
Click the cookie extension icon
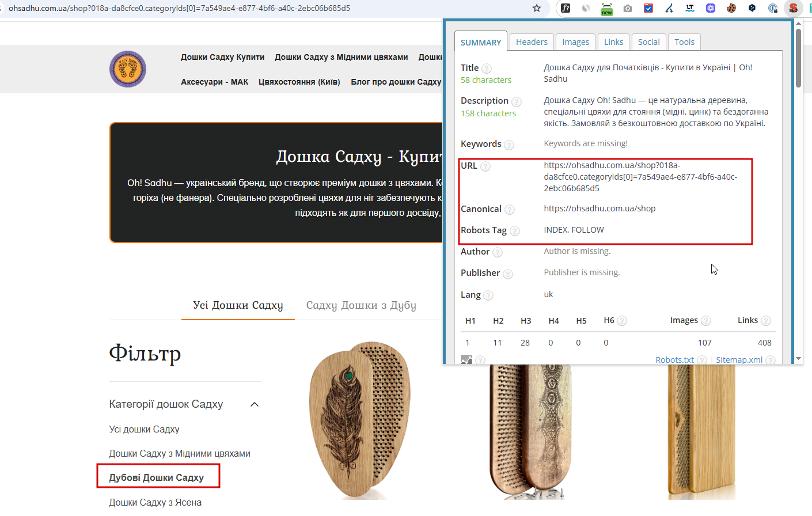click(731, 8)
